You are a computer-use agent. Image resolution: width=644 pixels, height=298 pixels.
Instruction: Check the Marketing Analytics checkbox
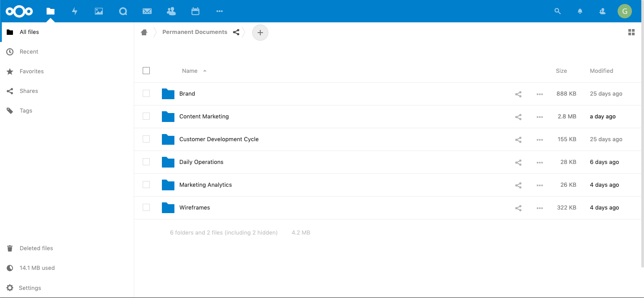146,185
